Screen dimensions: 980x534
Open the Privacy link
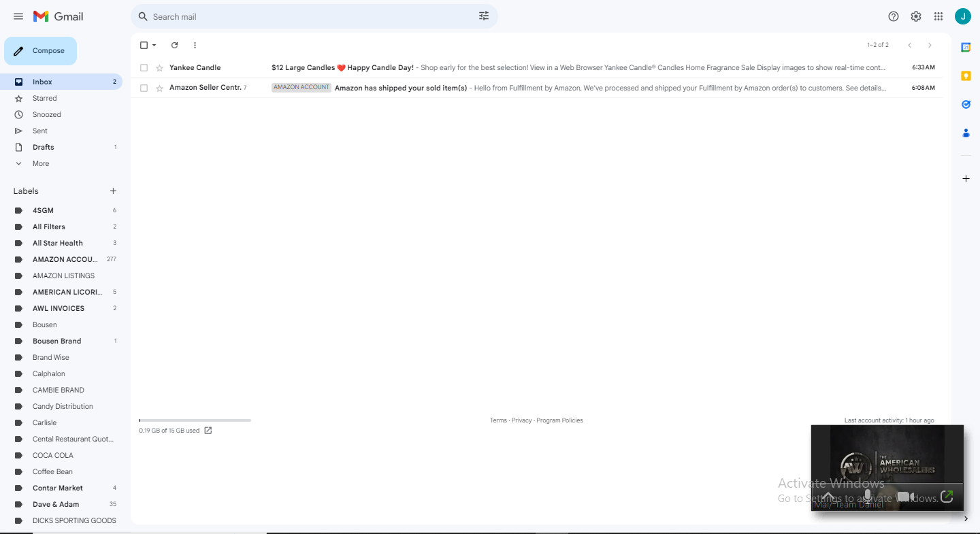(521, 420)
